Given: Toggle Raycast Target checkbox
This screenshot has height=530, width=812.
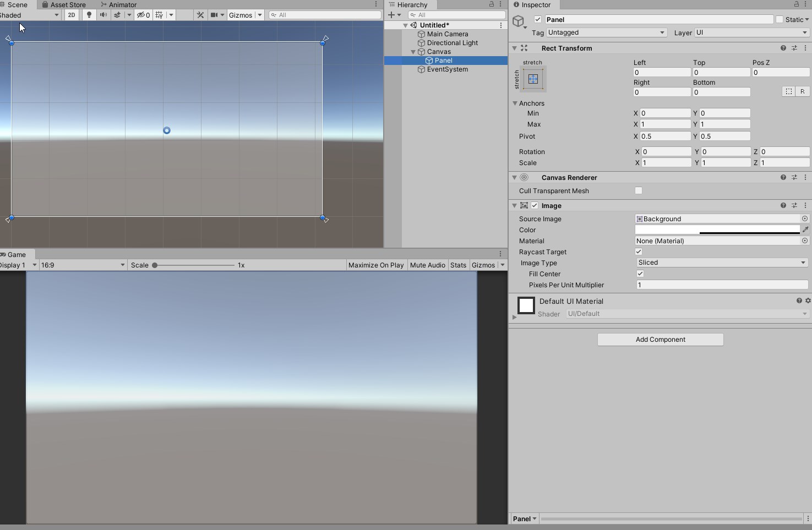Looking at the screenshot, I should click(639, 252).
